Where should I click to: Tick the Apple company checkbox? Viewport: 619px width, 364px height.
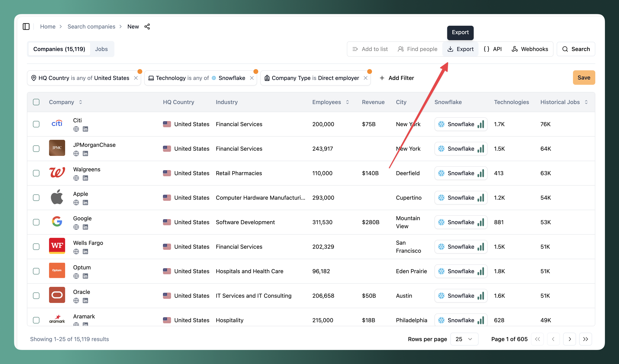pos(36,198)
